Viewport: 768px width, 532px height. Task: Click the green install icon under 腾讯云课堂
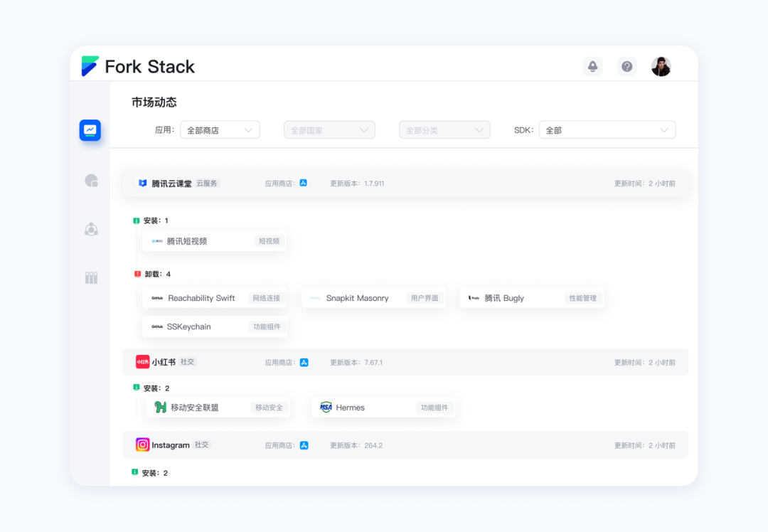137,220
